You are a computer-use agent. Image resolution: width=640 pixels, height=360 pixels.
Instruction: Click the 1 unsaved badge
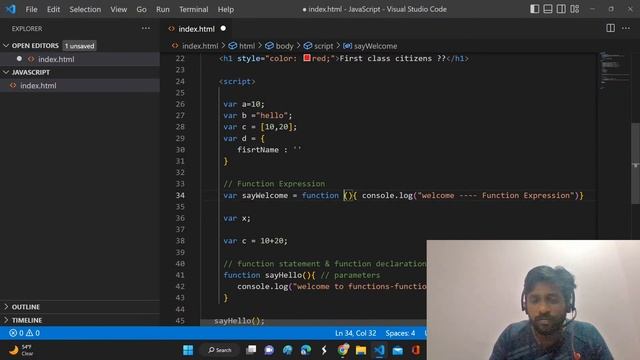pyautogui.click(x=80, y=46)
